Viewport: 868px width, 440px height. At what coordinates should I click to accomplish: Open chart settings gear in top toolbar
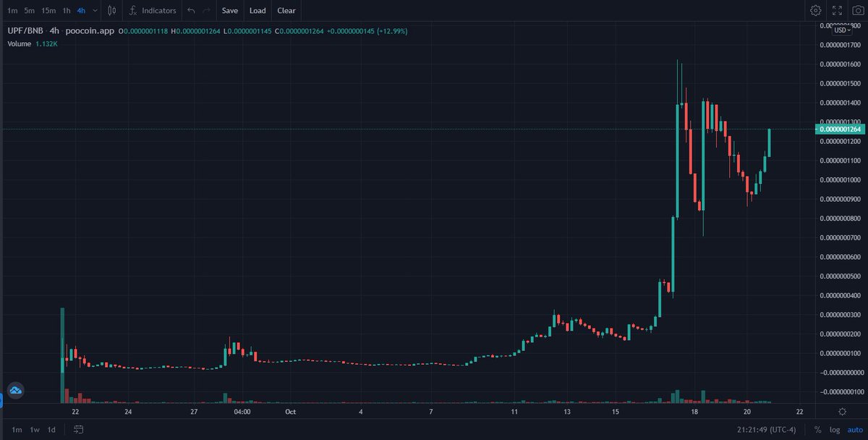point(816,11)
